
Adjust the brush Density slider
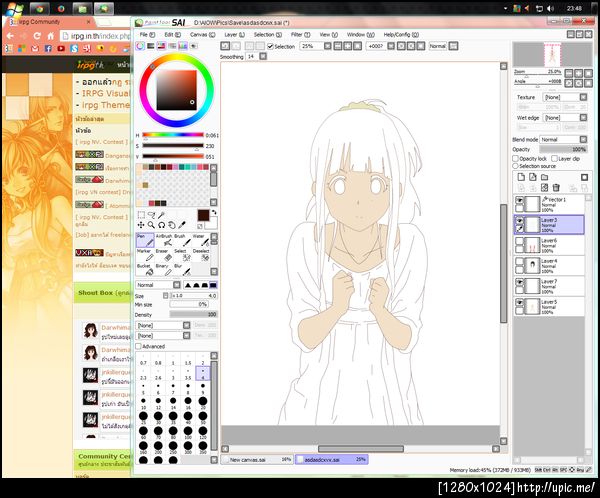(194, 314)
